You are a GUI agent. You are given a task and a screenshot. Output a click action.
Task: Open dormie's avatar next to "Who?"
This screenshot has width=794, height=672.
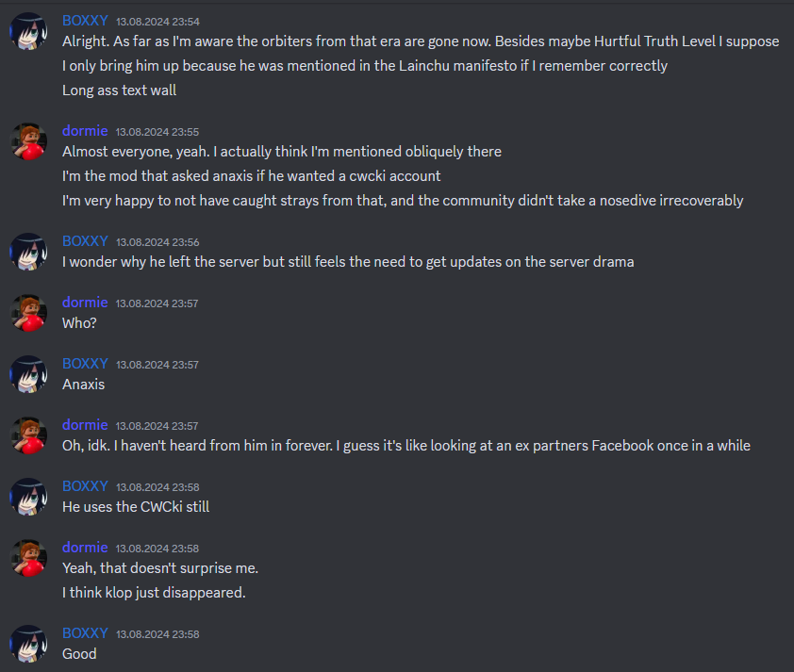[28, 313]
